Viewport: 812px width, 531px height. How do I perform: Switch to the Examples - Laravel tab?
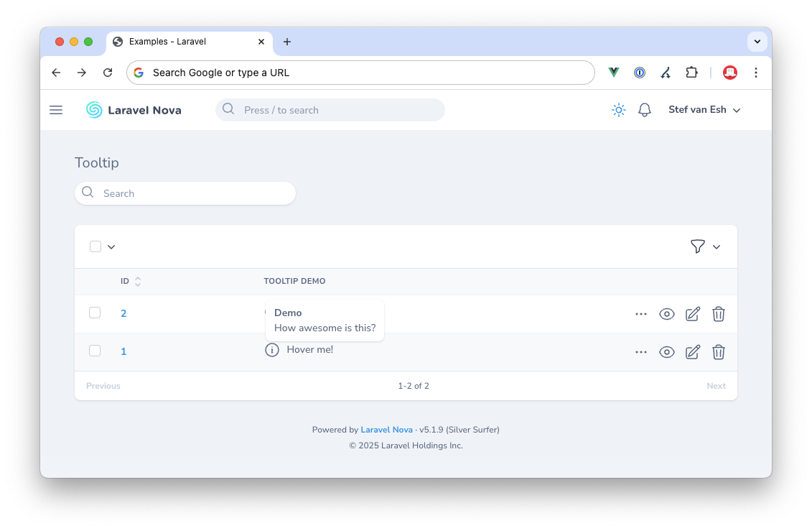click(188, 42)
